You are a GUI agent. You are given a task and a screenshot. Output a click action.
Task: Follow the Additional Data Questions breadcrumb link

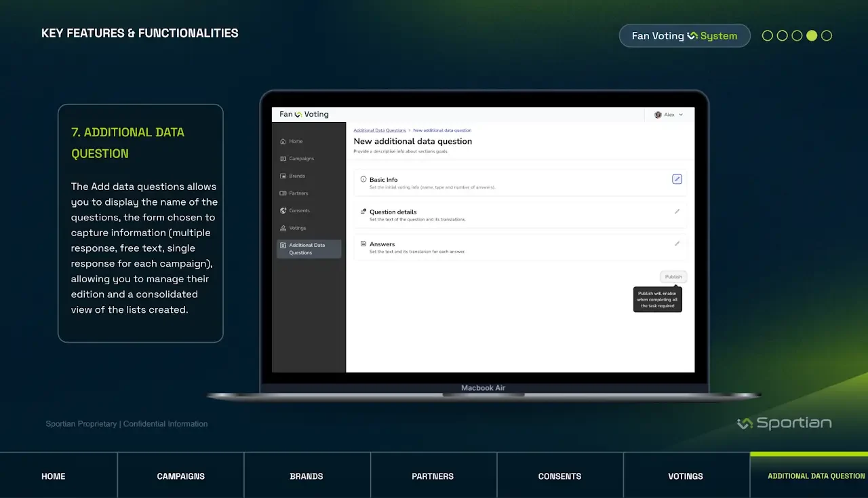click(x=379, y=130)
